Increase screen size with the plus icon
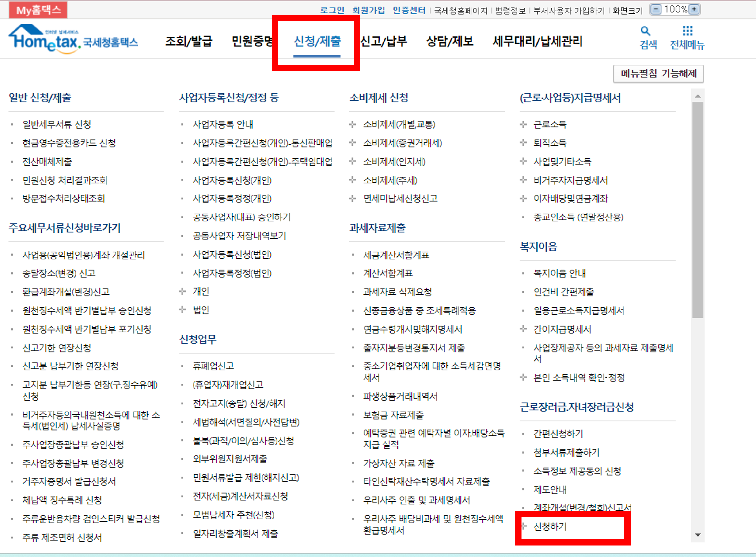Screen dimensions: 756x557 pos(694,9)
